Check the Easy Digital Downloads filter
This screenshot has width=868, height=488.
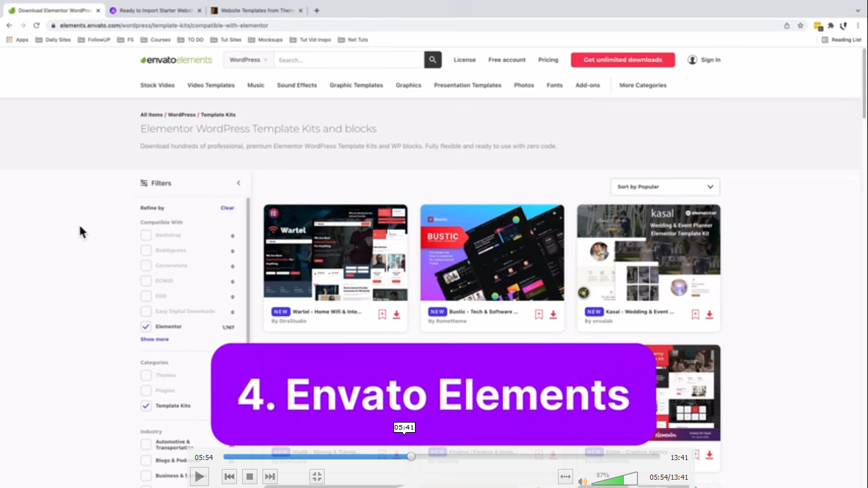(x=146, y=311)
